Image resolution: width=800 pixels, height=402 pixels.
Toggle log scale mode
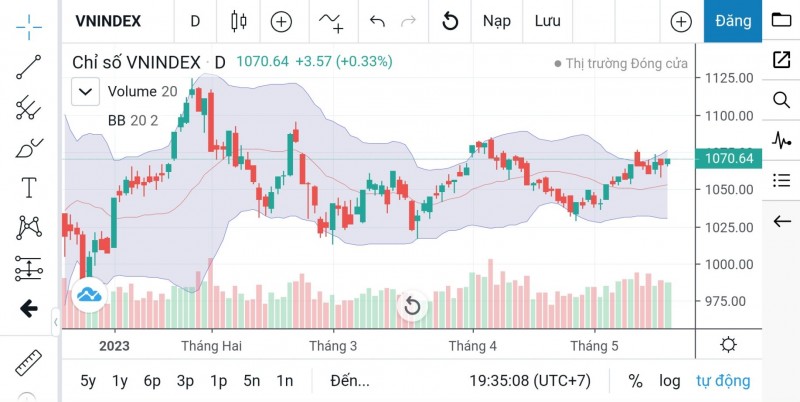(x=669, y=380)
